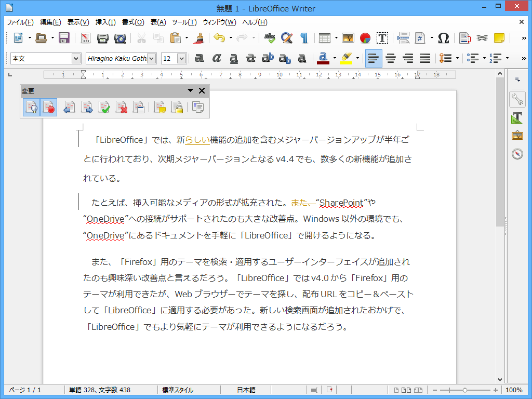This screenshot has width=532, height=399.
Task: Apply italic formatting
Action: click(x=217, y=58)
